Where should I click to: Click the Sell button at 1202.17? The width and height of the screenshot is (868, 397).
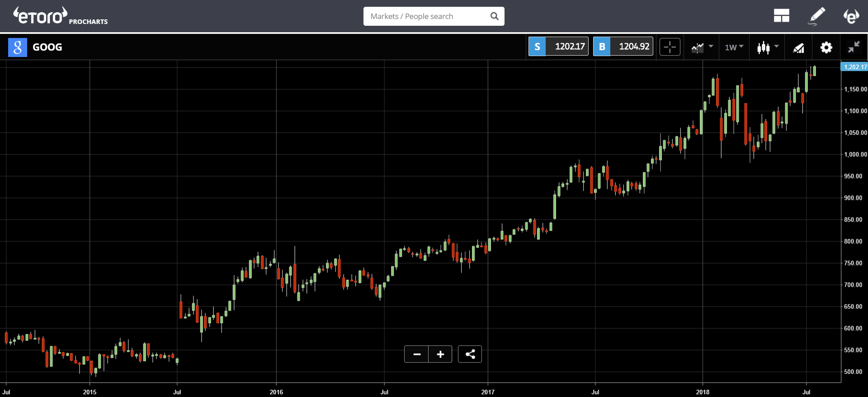click(558, 47)
